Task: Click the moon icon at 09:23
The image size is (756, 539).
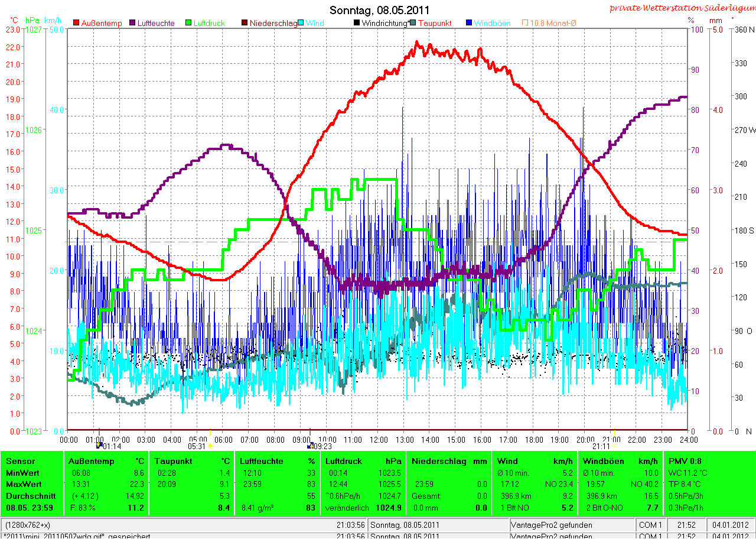Action: (309, 446)
